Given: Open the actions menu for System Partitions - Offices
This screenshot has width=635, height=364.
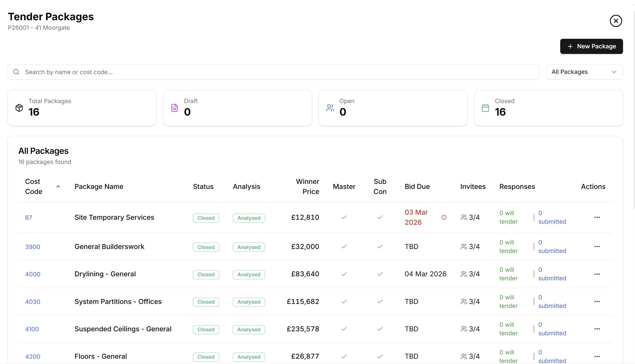Looking at the screenshot, I should 597,301.
